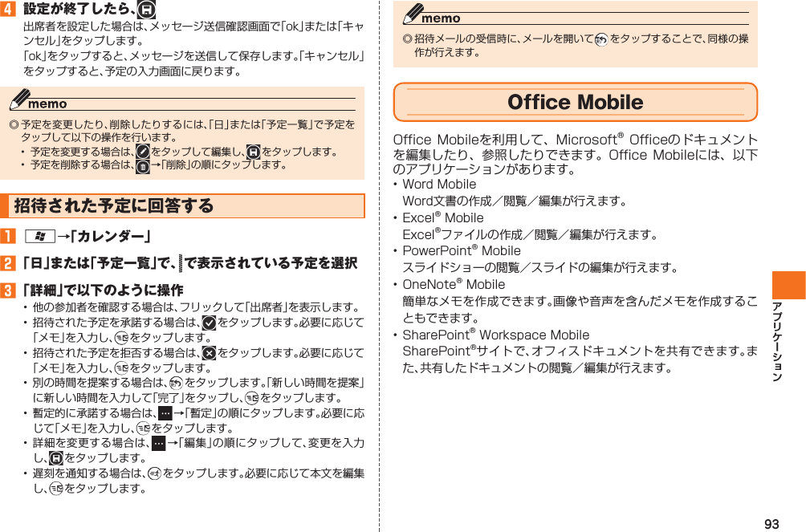The image size is (806, 532).
Task: Click the orange chapter tab block above アプリケーション
Action: pyautogui.click(x=788, y=285)
